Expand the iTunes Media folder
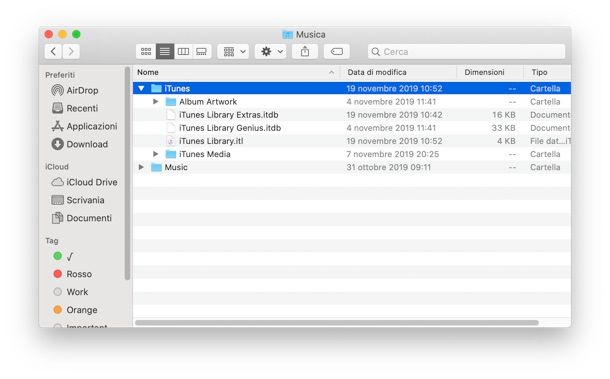610x379 pixels. [156, 154]
